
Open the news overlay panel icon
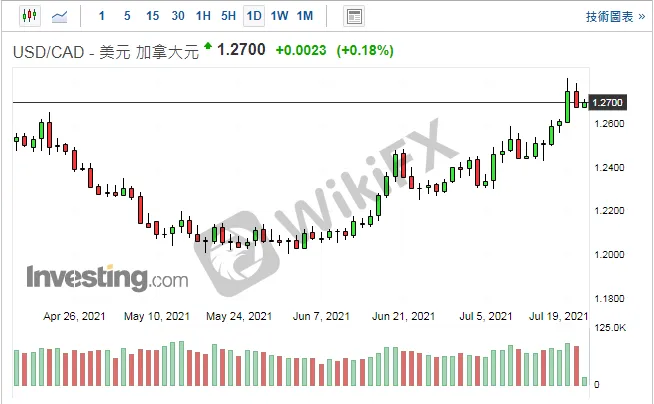(x=354, y=17)
